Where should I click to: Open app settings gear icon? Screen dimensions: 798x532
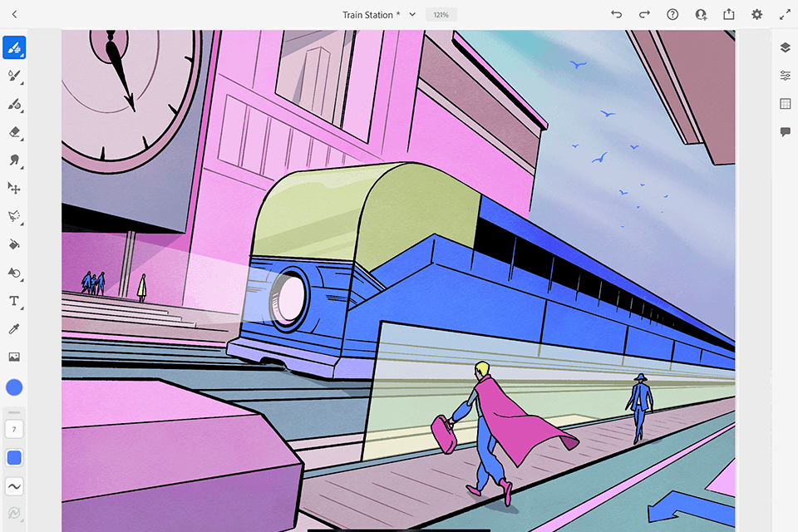pyautogui.click(x=756, y=14)
